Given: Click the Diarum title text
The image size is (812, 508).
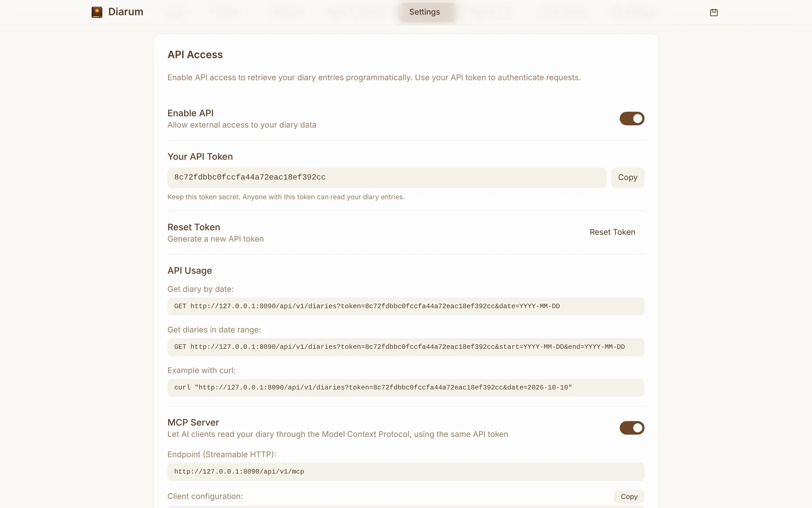Looking at the screenshot, I should coord(126,12).
